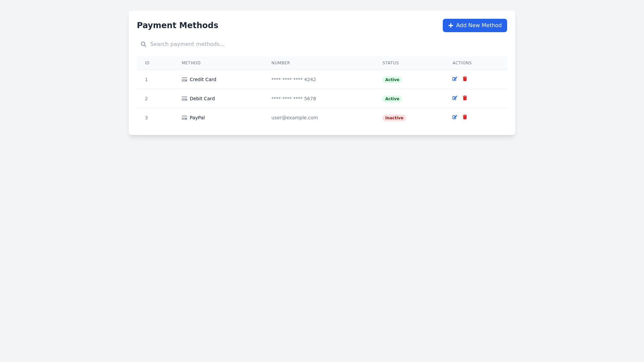Click the delete icon for Debit Card
The width and height of the screenshot is (644, 362).
click(x=465, y=98)
